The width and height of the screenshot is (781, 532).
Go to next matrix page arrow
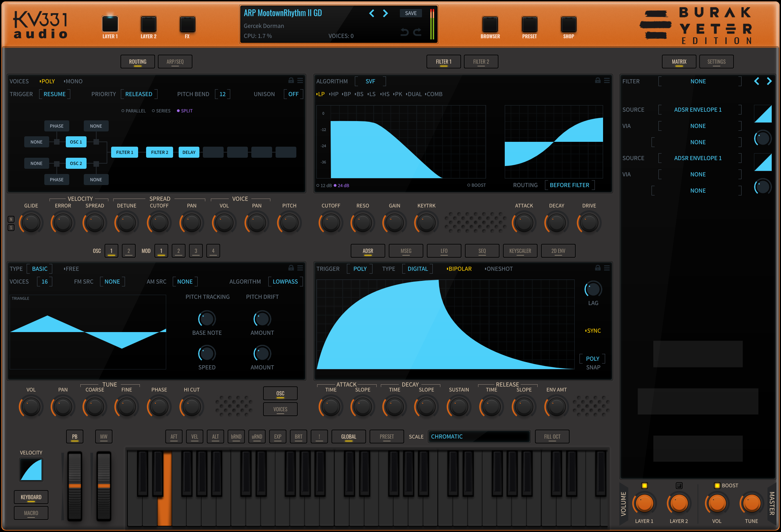point(769,81)
